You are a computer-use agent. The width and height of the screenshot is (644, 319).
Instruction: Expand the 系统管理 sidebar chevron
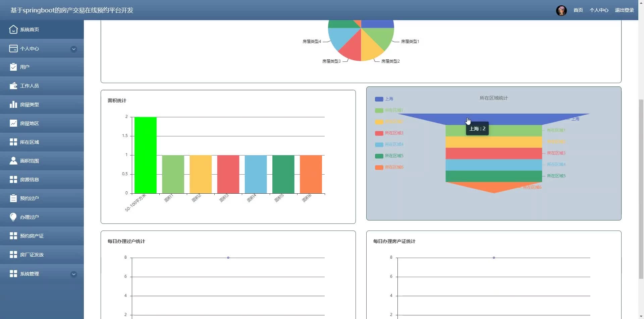74,274
